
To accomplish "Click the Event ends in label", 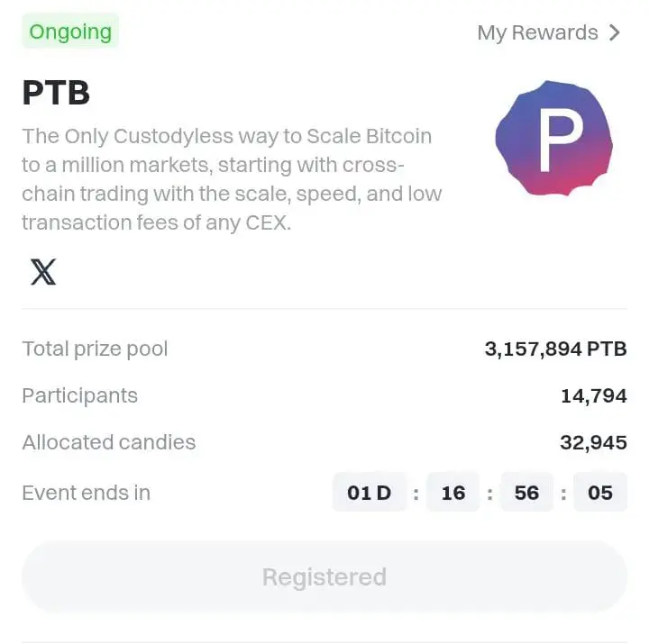I will tap(87, 493).
